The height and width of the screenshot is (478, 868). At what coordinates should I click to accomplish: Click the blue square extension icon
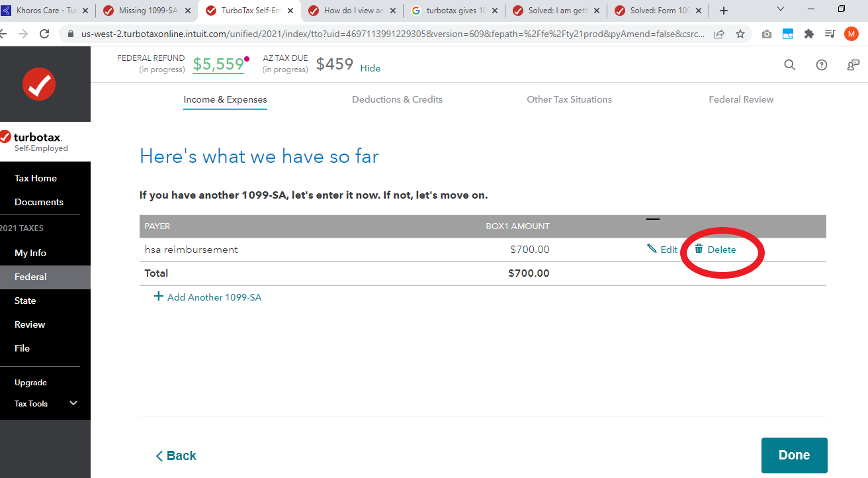click(788, 34)
